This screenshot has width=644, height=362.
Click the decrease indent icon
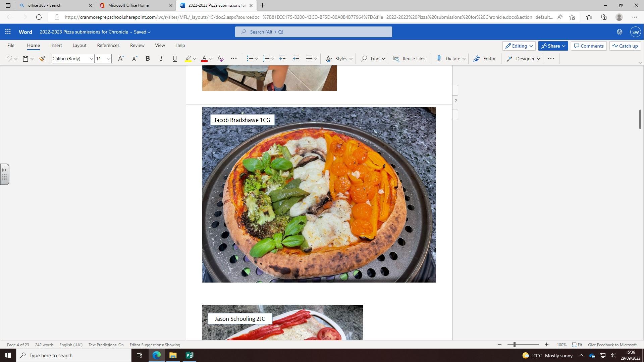click(282, 59)
